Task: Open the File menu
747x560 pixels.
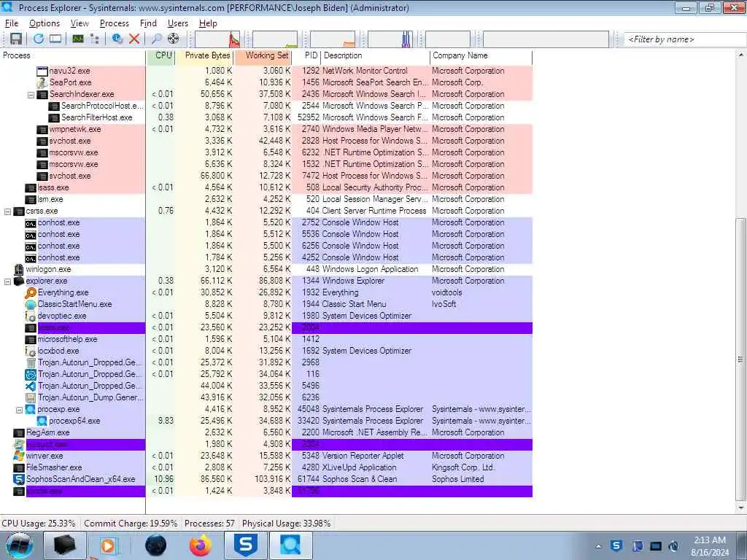Action: [x=12, y=23]
